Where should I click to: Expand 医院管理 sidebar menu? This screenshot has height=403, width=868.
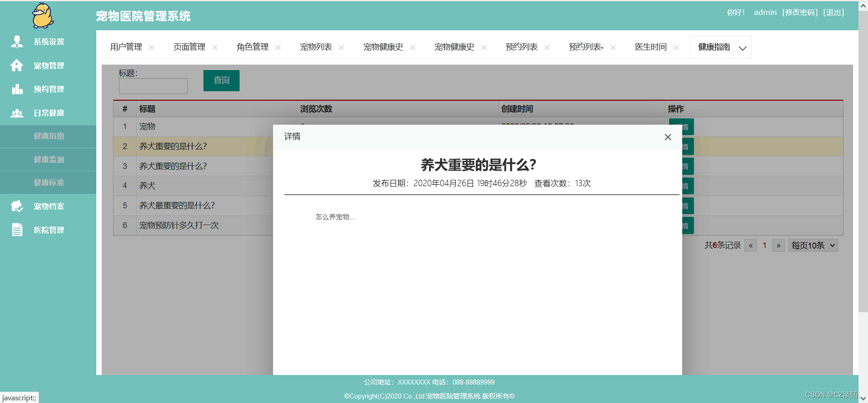[48, 230]
